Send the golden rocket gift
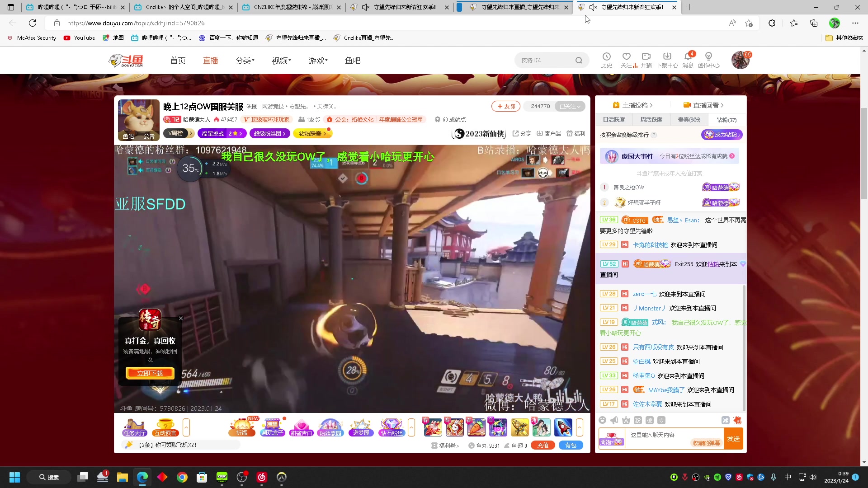The height and width of the screenshot is (488, 868). click(519, 427)
